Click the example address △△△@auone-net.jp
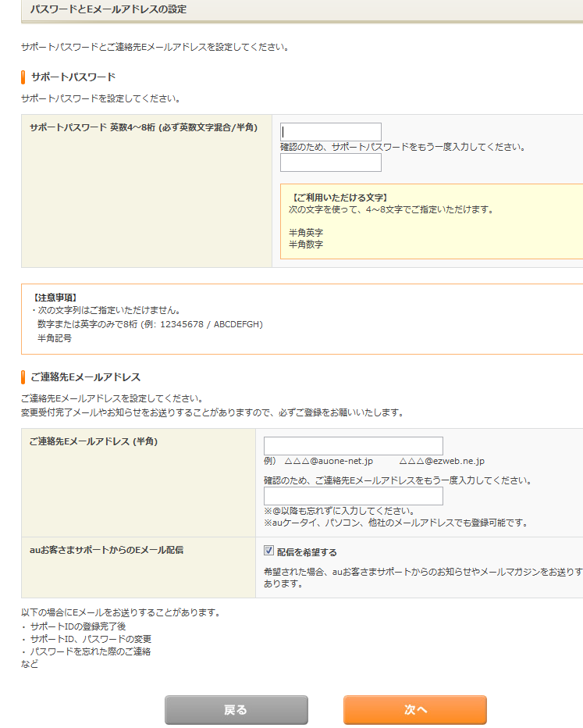Screen dimensions: 583x728 point(329,462)
